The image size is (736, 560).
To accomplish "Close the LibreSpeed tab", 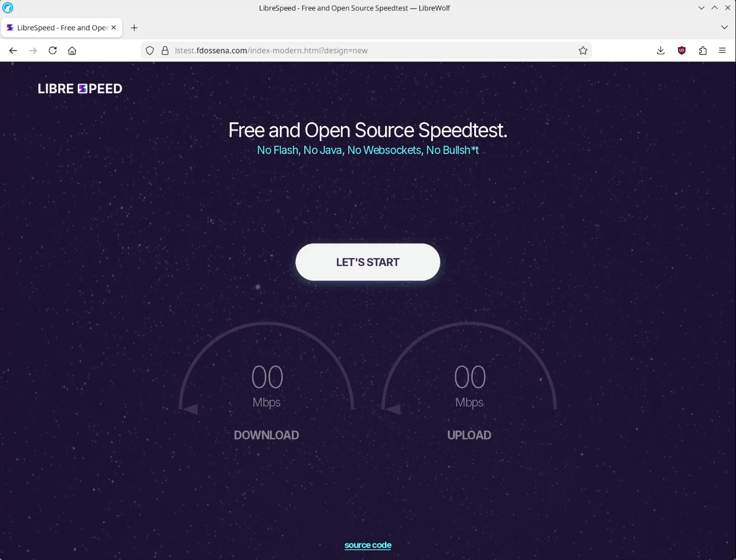I will pos(114,27).
